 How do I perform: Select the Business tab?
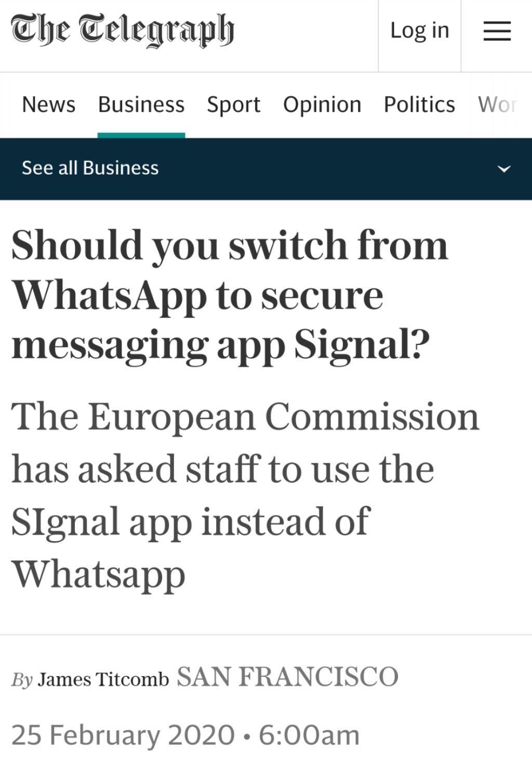coord(141,104)
